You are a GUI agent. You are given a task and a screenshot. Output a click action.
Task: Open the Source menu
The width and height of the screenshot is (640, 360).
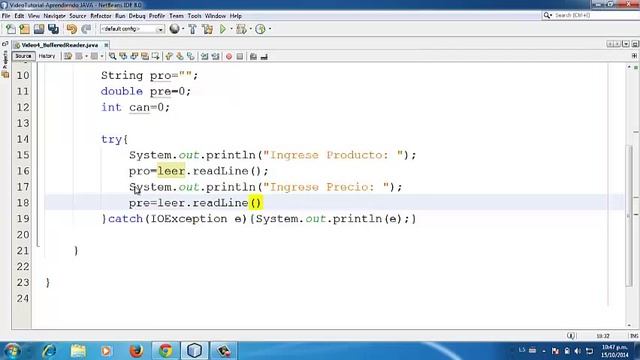[78, 16]
